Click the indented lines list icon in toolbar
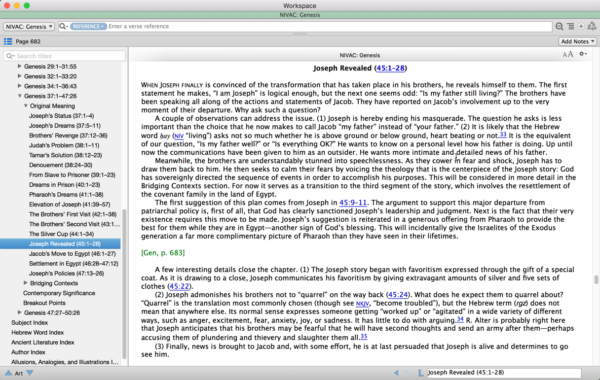The height and width of the screenshot is (380, 600). (571, 26)
